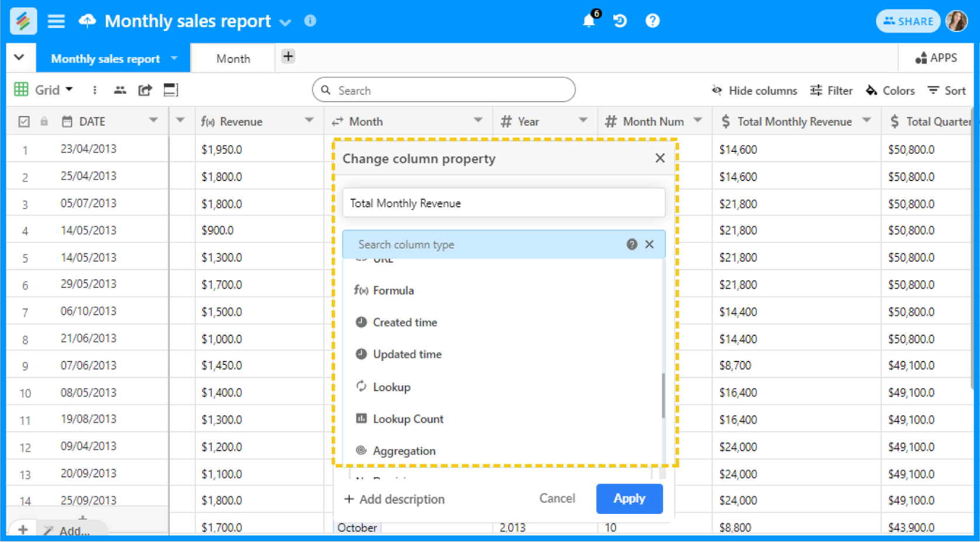The image size is (980, 542).
Task: Open the Year column header dropdown
Action: [x=584, y=121]
